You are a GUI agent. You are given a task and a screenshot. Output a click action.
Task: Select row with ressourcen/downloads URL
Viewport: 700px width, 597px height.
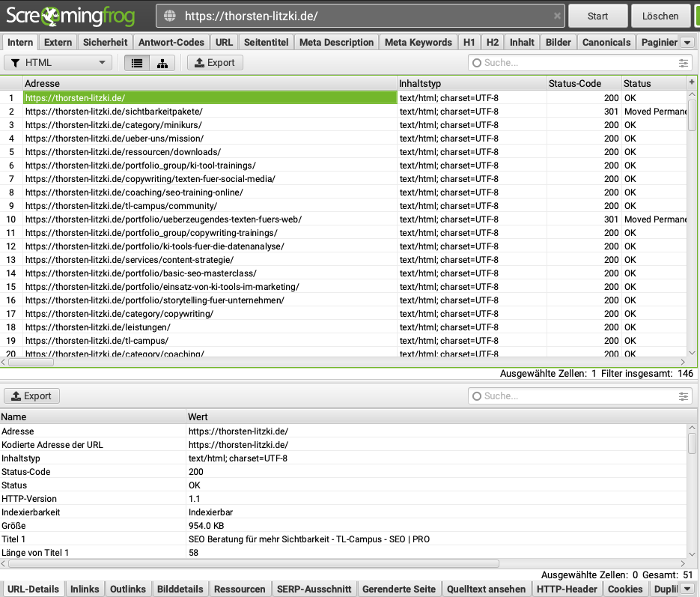pyautogui.click(x=343, y=152)
